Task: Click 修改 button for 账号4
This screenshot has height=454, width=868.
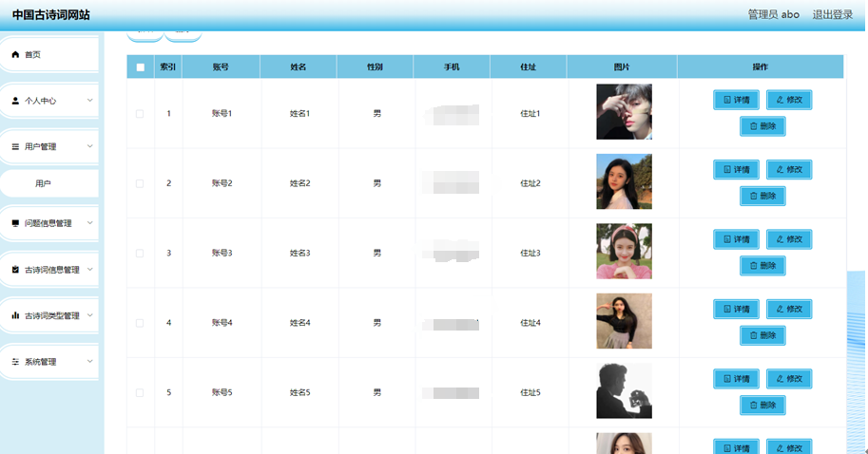Action: (789, 309)
